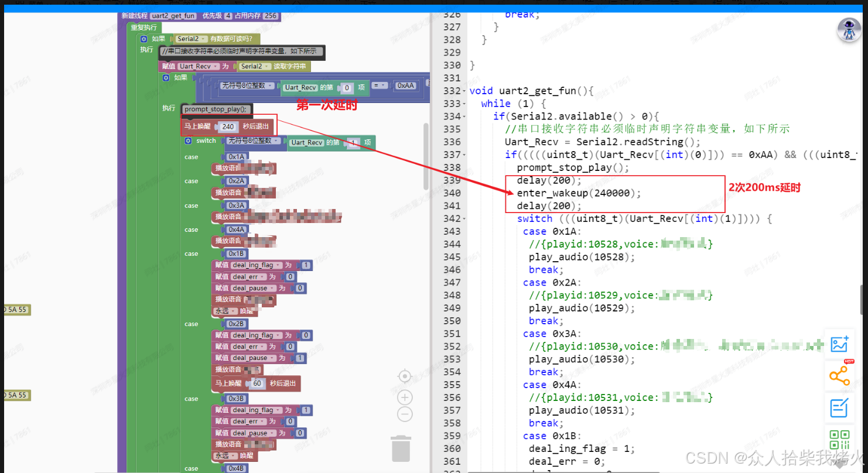Screen dimensions: 868x473
Task: Open 永远 dropdown under case 0x1B
Action: 225,311
